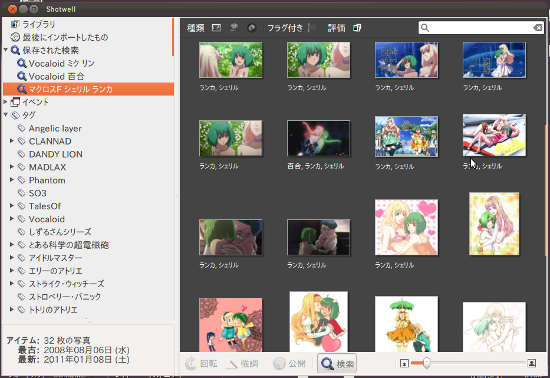Expand the Phantom tag
The height and width of the screenshot is (378, 550).
tap(12, 180)
